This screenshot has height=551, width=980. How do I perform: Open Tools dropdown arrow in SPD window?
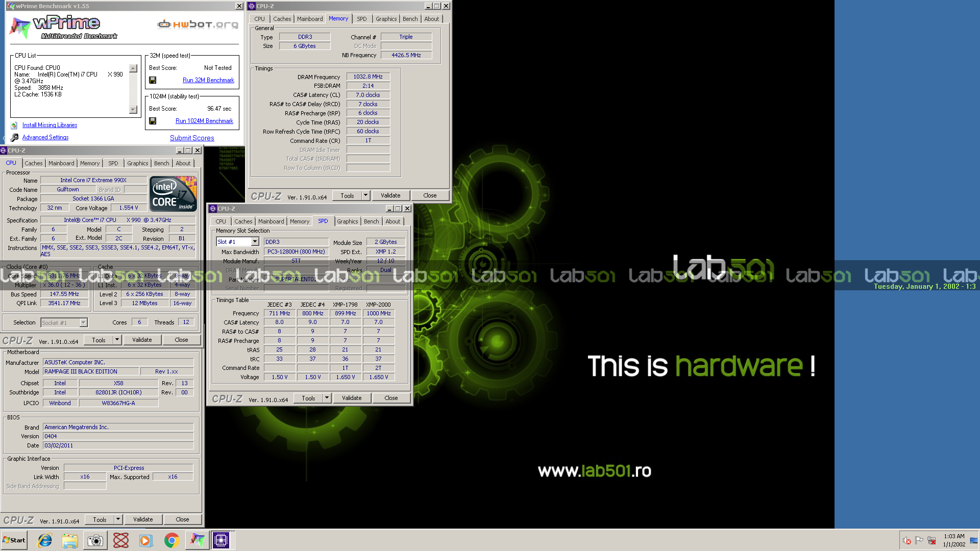pos(327,398)
